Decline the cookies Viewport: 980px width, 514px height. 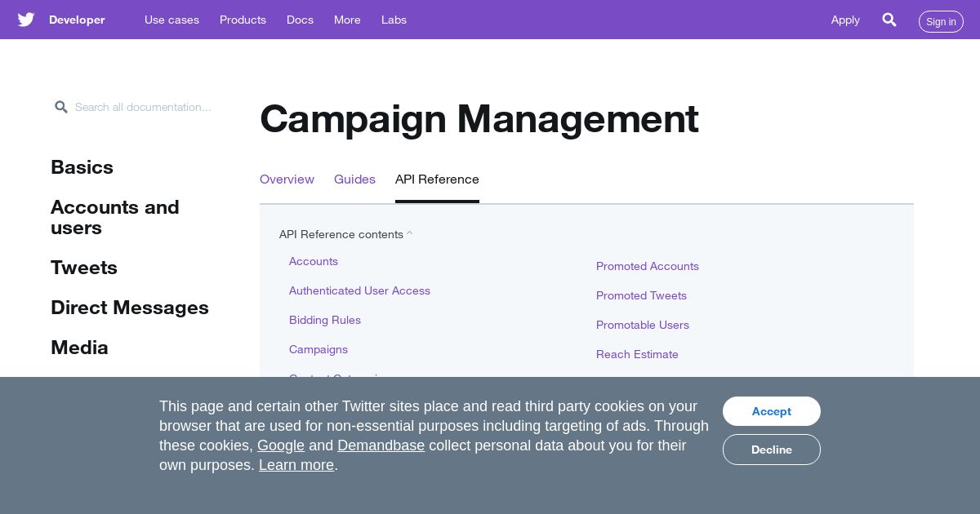coord(772,450)
